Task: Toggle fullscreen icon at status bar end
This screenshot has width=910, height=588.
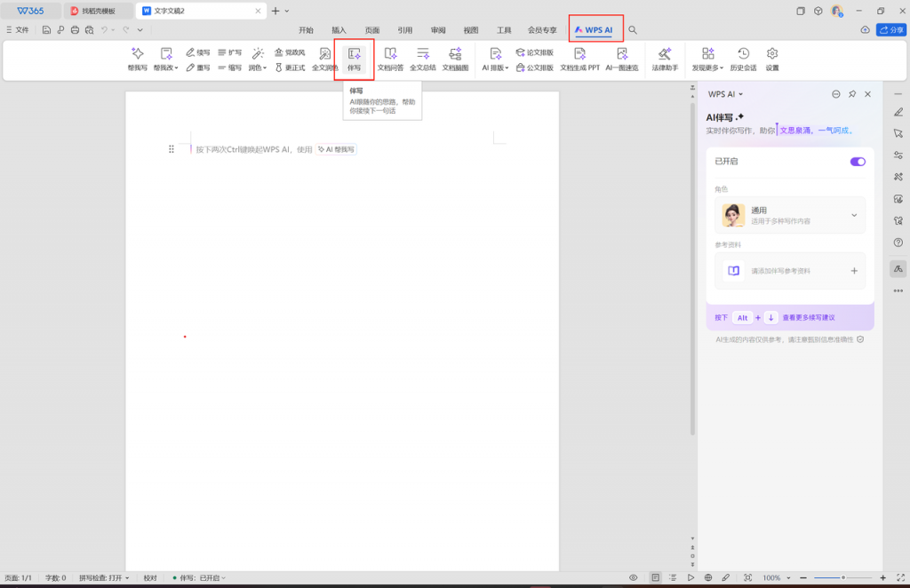Action: (901, 577)
